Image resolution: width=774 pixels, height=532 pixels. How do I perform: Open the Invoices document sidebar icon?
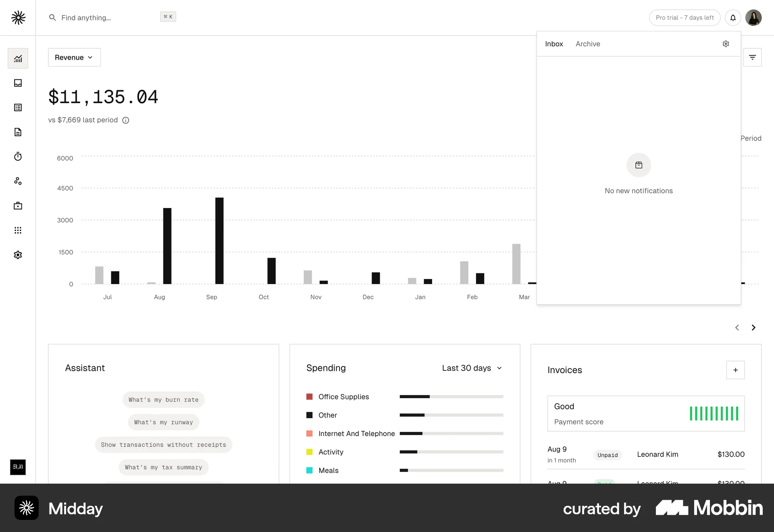[x=18, y=132]
